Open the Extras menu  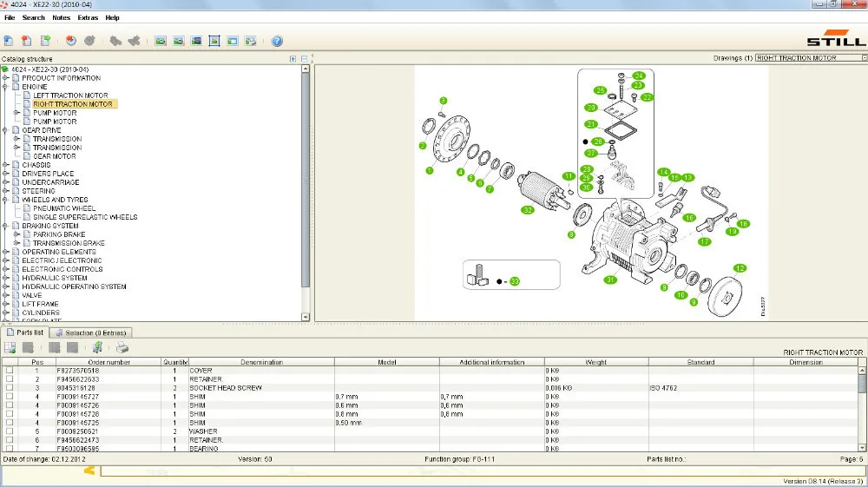pos(88,17)
